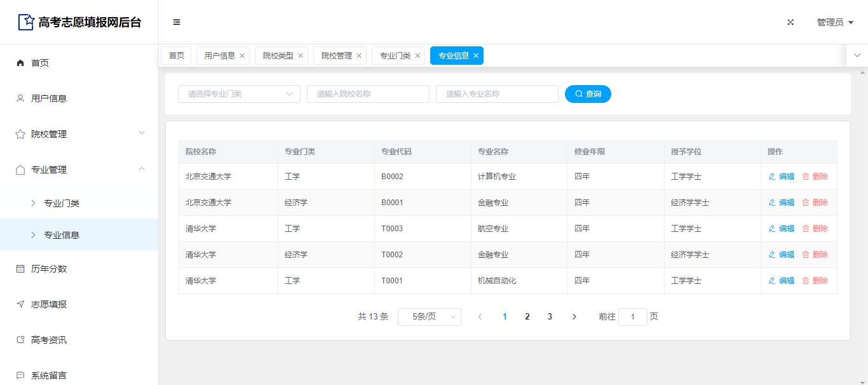Viewport: 868px width, 385px height.
Task: Go to page 2 of results
Action: pos(527,316)
